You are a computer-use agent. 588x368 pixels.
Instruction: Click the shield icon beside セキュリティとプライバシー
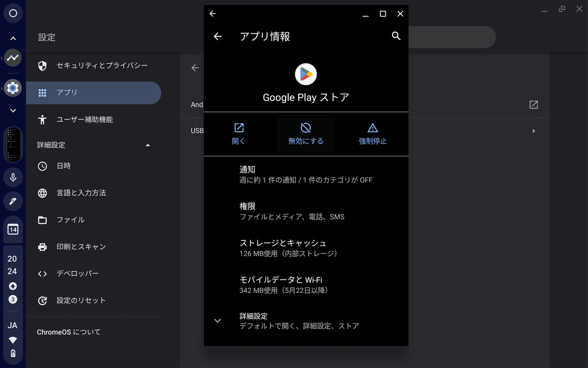pyautogui.click(x=43, y=66)
